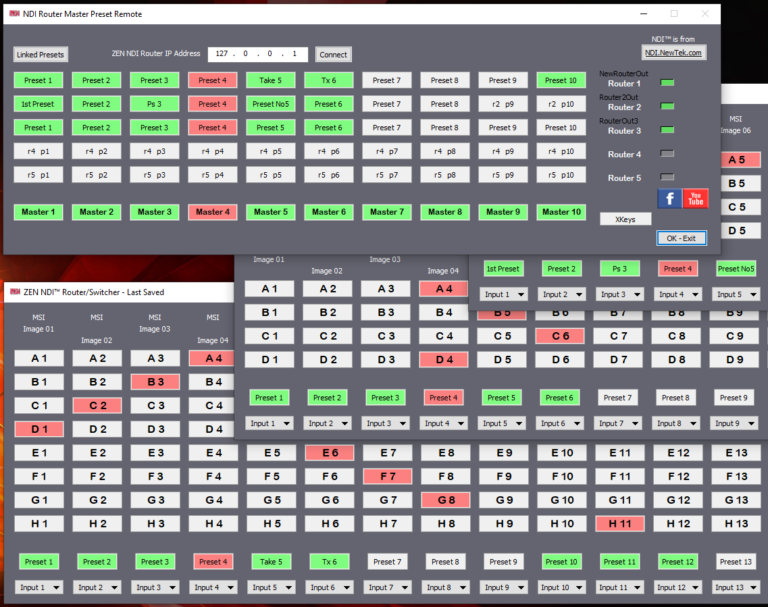
Task: Open the XKeys button
Action: (625, 218)
